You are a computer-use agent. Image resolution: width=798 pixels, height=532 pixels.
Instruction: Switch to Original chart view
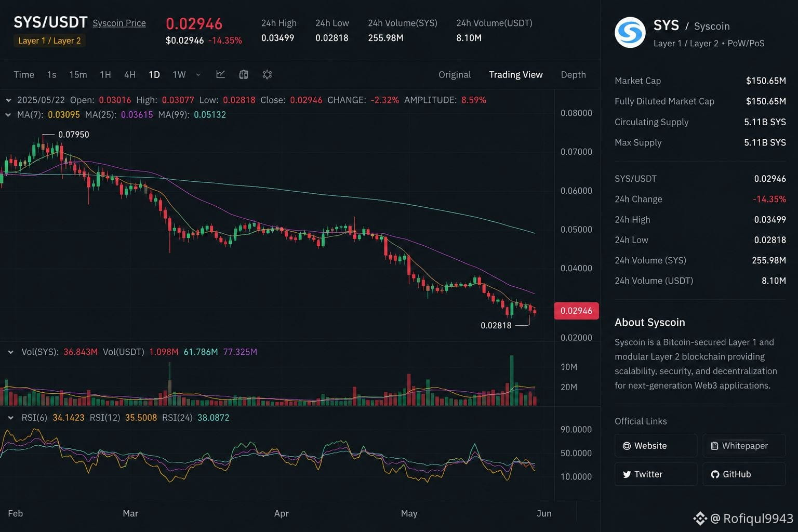455,74
